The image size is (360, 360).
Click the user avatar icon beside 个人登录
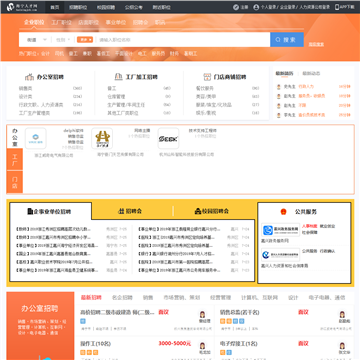[256, 7]
